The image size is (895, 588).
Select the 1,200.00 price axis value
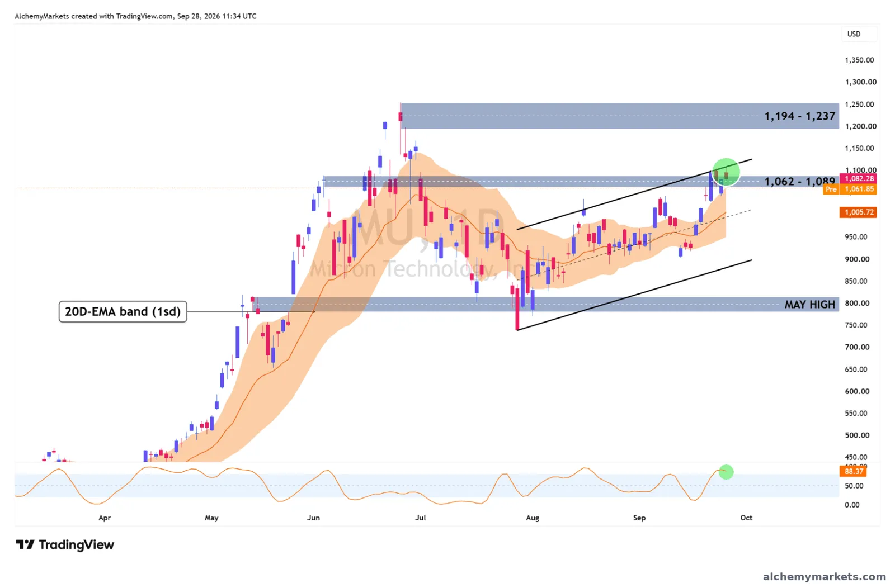[860, 126]
